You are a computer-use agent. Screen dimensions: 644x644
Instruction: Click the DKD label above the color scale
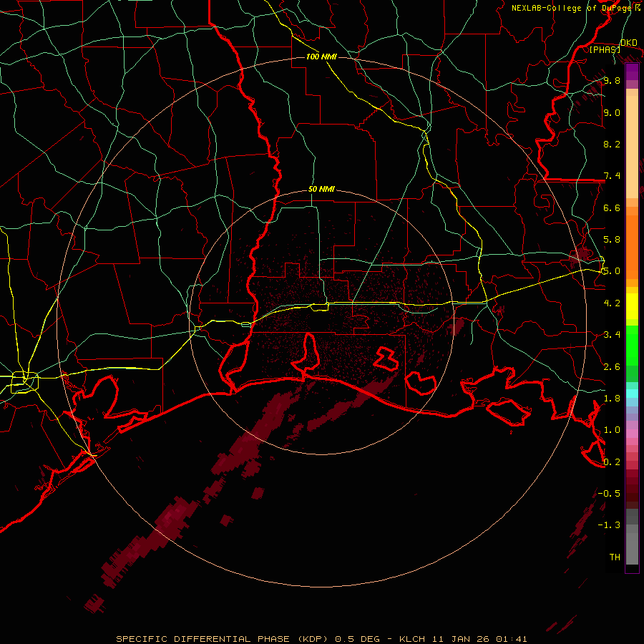click(x=629, y=43)
